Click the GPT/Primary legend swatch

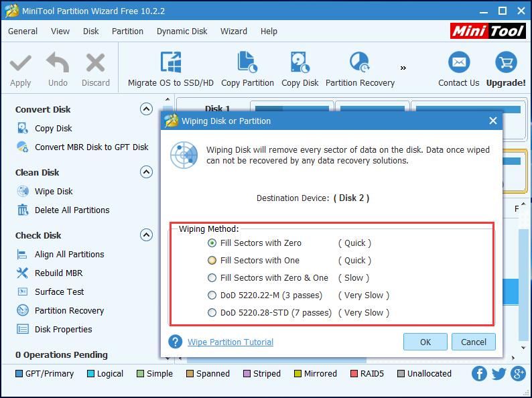[x=19, y=374]
